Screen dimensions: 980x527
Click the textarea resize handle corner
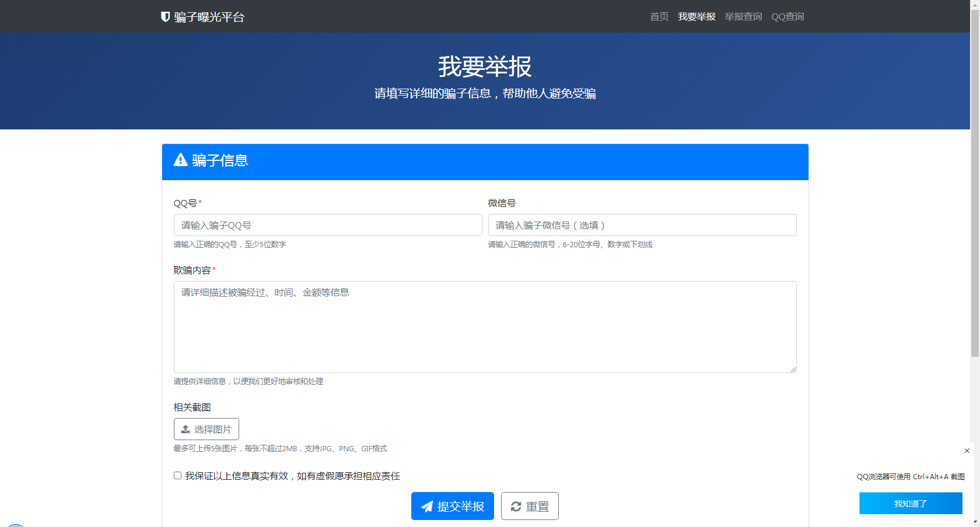coord(793,369)
